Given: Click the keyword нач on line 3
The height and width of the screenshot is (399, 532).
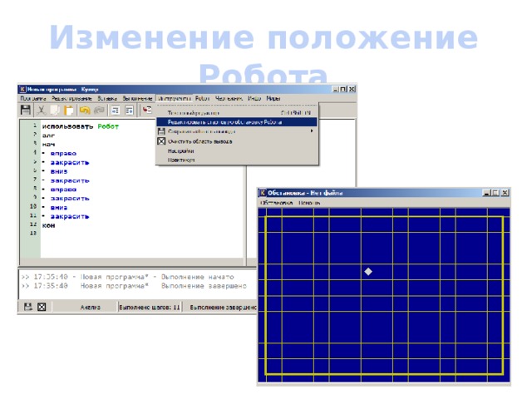Looking at the screenshot, I should click(x=48, y=145).
